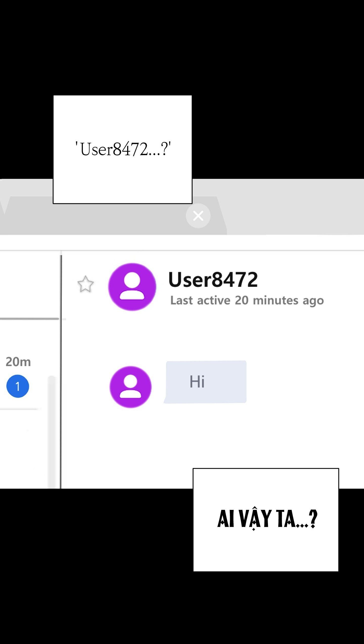Click the User8472 name heading
The height and width of the screenshot is (644, 364).
(213, 280)
